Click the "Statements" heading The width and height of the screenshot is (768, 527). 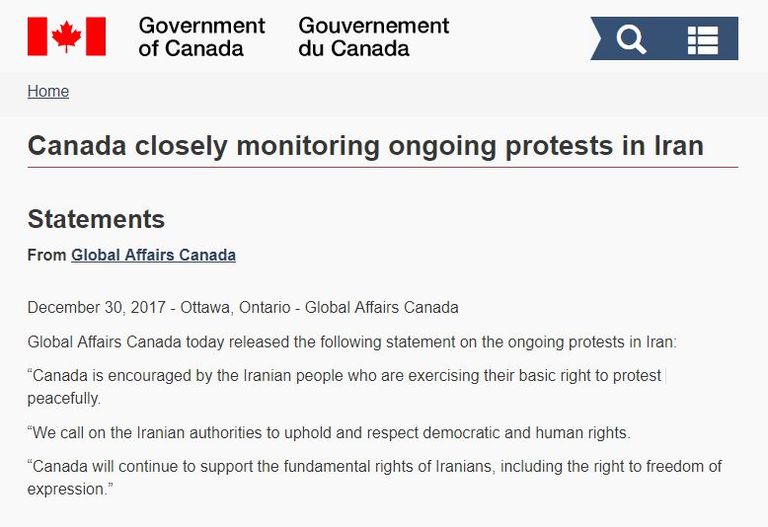click(x=96, y=219)
